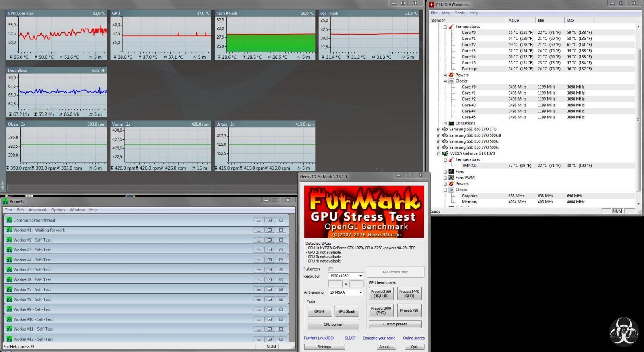This screenshot has width=644, height=352.
Task: Close the Worker #4 Self-Test child window
Action: click(x=281, y=260)
